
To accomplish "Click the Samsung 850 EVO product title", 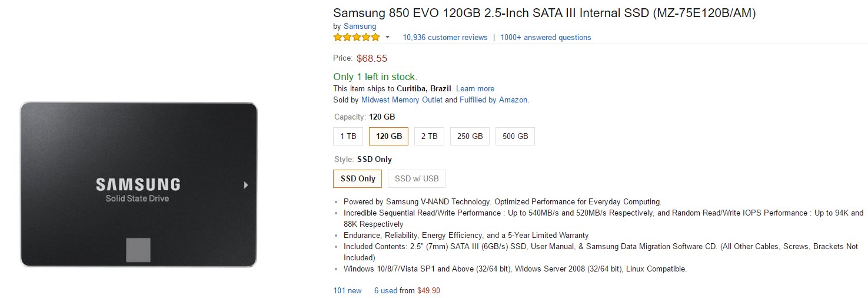I will pyautogui.click(x=544, y=13).
